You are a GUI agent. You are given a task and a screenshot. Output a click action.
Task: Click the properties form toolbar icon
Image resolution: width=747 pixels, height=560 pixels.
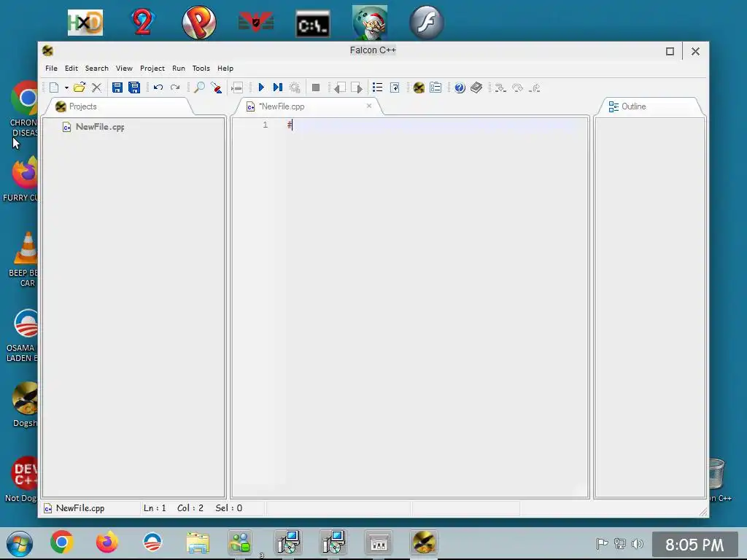click(436, 87)
